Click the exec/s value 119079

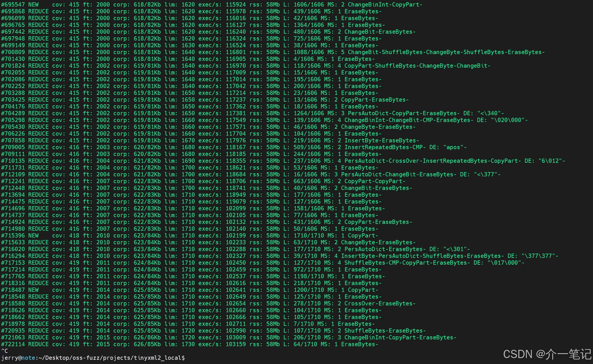[236, 202]
